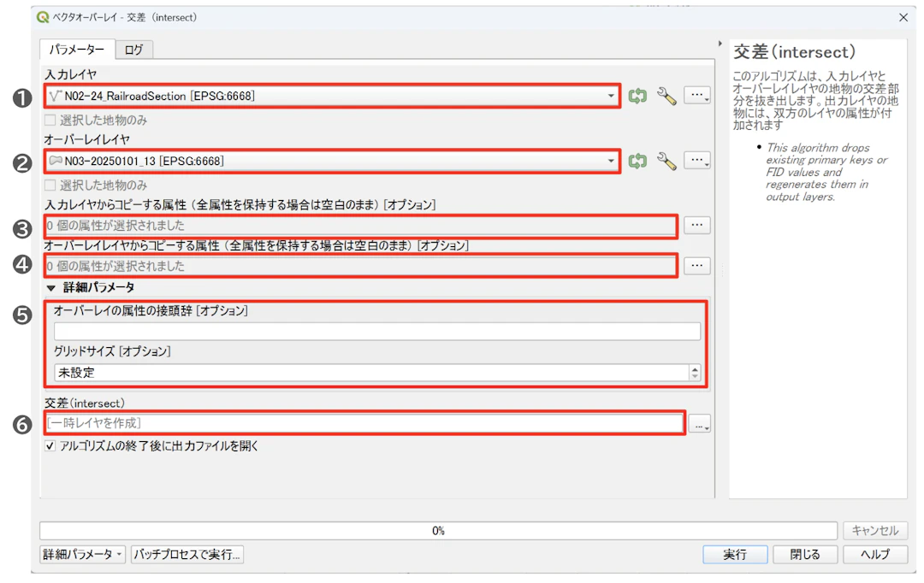The width and height of the screenshot is (924, 583).
Task: Uncheck アルゴリズムの終了後に出力ファイルを開く
Action: (x=48, y=445)
